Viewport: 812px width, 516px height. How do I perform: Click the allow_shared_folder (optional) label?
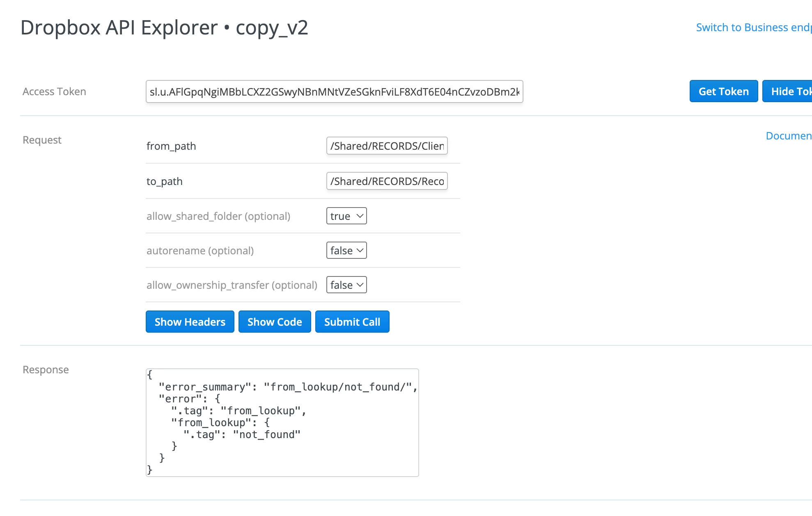[218, 216]
